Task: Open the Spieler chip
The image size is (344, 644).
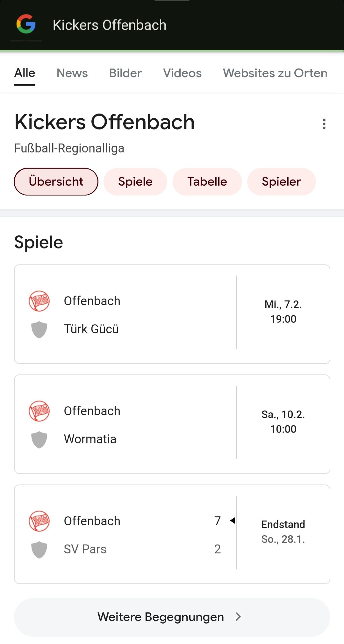Action: pyautogui.click(x=281, y=181)
